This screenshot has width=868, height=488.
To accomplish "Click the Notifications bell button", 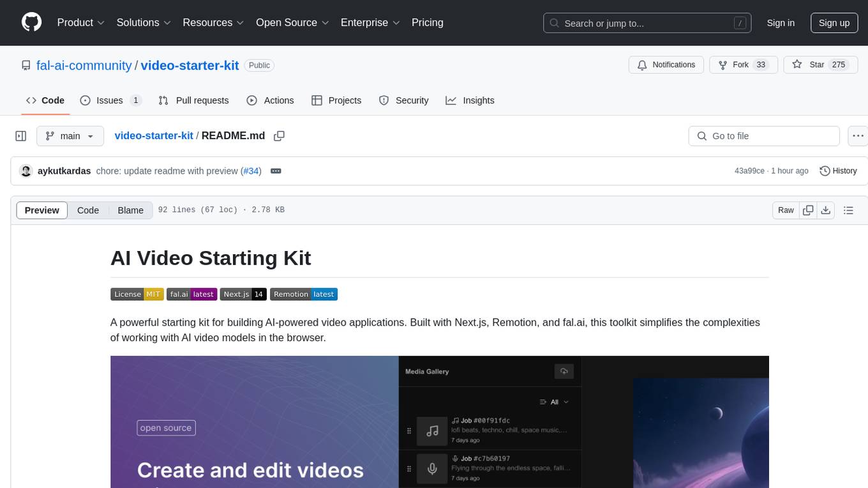I will pyautogui.click(x=666, y=65).
